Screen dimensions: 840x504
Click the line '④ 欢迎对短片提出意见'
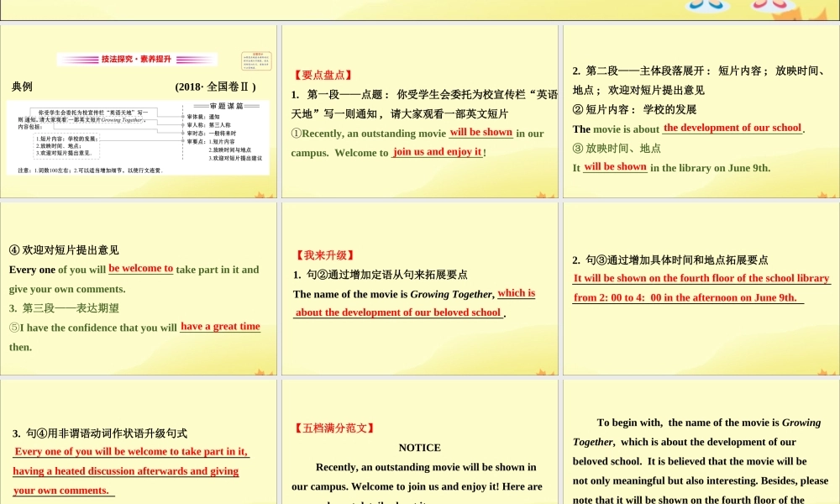pyautogui.click(x=64, y=250)
